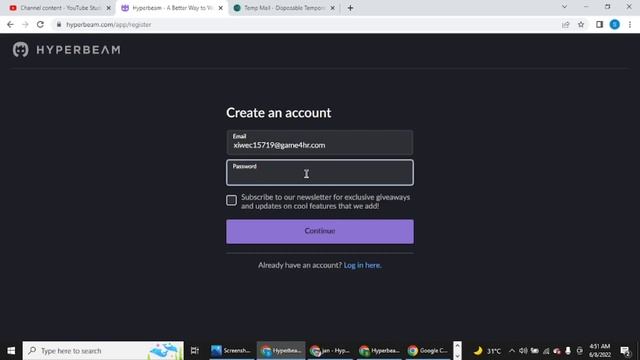This screenshot has height=360, width=640.
Task: Go back using browser back arrow
Action: 10,24
